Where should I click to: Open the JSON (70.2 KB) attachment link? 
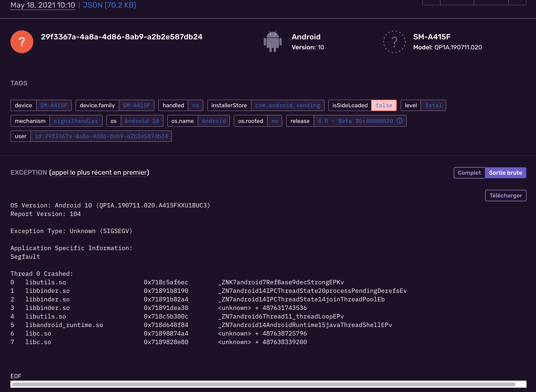pyautogui.click(x=109, y=5)
